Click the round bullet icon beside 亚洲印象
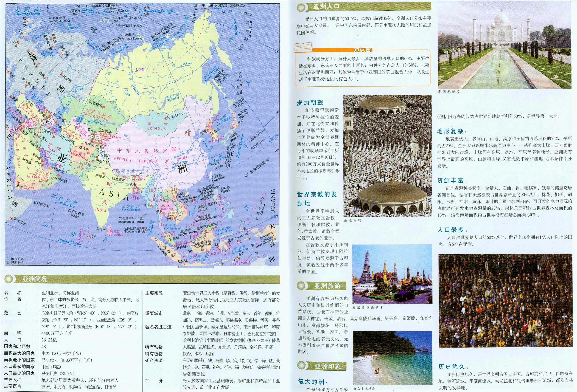Screen dimensions: 577x392 click(301, 366)
